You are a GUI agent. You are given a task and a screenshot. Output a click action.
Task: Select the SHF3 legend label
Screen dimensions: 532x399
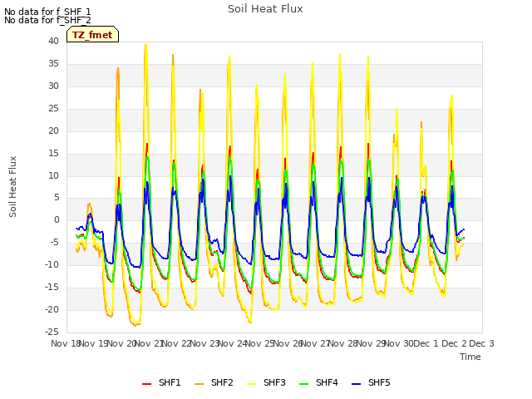pos(274,382)
